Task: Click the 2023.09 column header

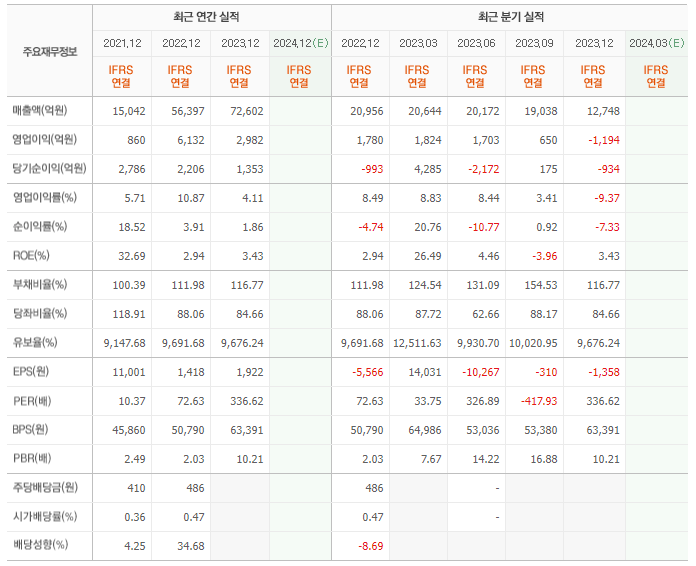Action: 534,43
